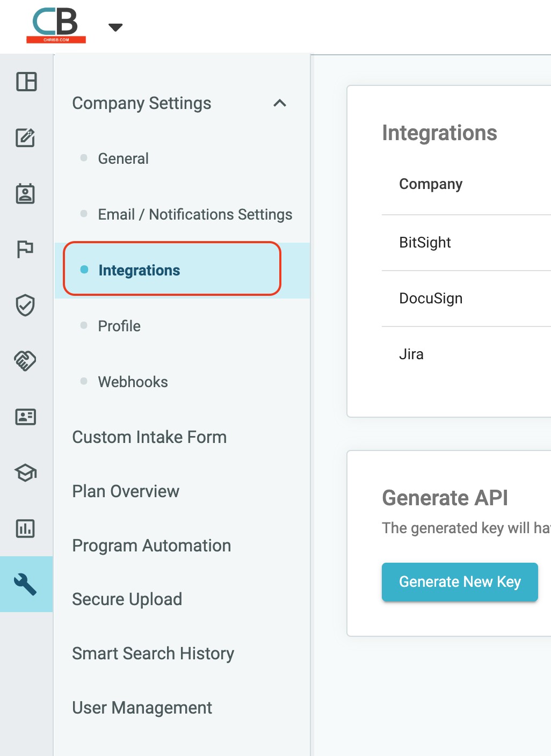551x756 pixels.
Task: Open the Custom Intake Form section
Action: pyautogui.click(x=149, y=437)
